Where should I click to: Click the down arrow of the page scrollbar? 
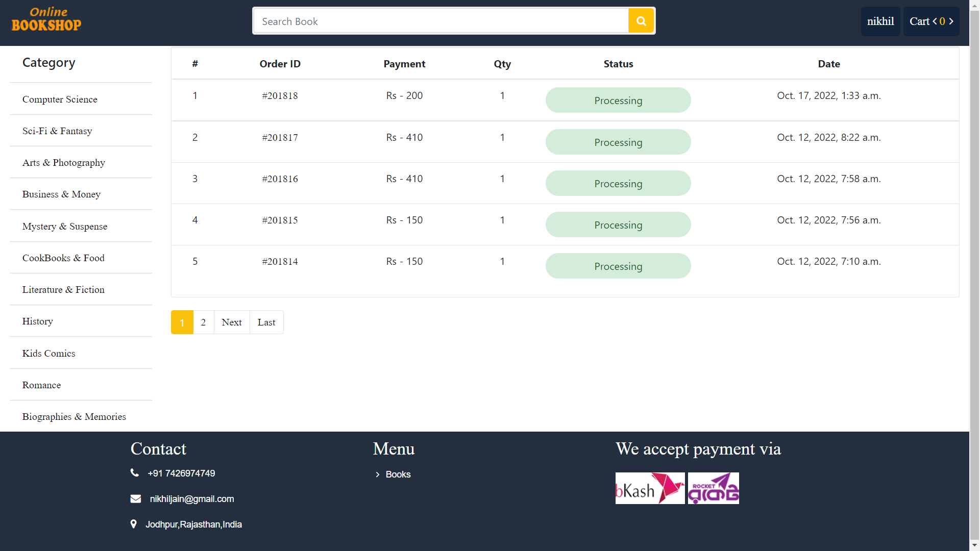click(974, 546)
